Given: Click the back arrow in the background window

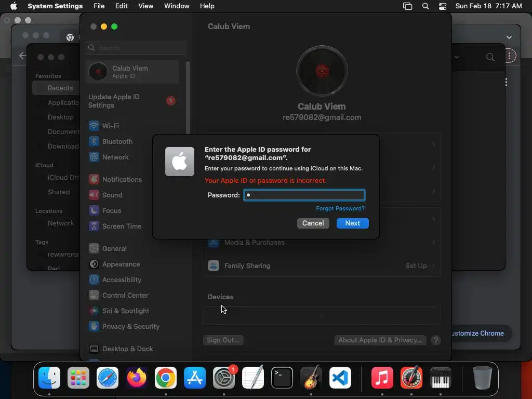Looking at the screenshot, I should pos(22,56).
